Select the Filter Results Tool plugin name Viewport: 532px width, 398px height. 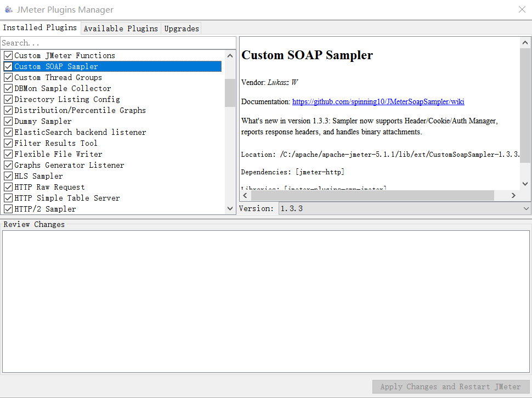coord(56,143)
